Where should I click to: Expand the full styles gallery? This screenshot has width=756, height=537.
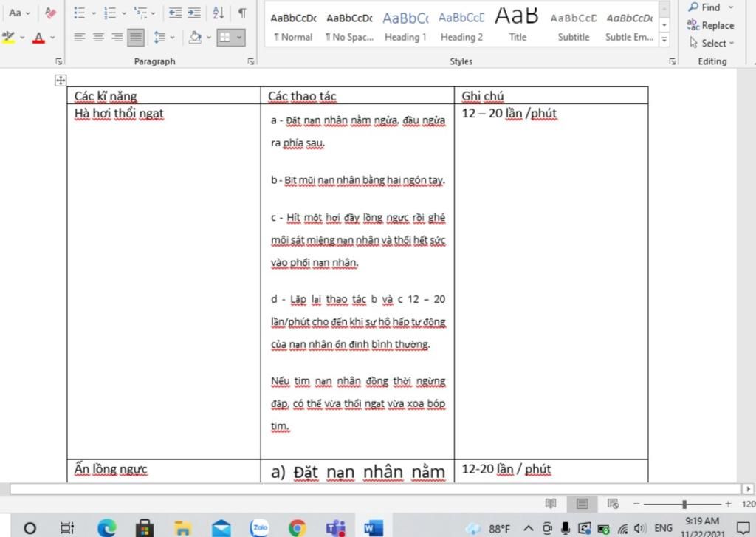[x=664, y=40]
